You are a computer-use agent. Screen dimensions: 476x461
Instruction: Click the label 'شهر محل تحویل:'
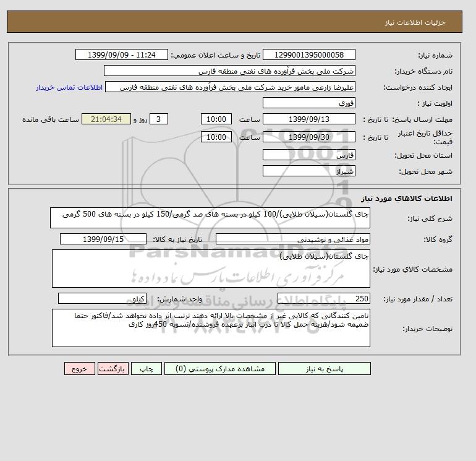click(x=425, y=171)
